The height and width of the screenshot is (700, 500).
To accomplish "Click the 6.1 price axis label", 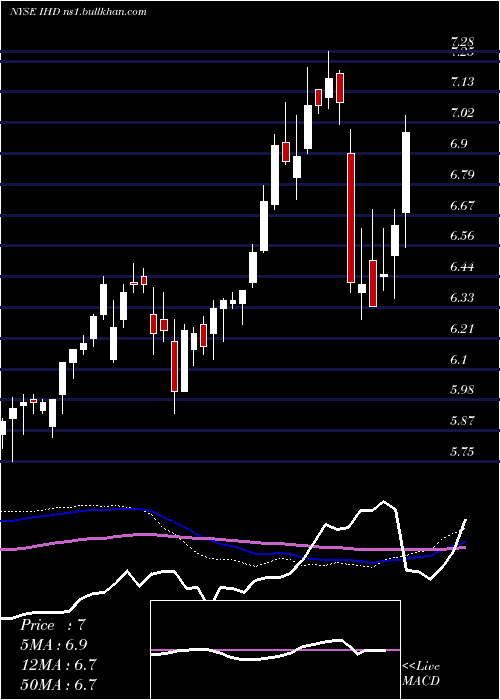I will pos(459,360).
